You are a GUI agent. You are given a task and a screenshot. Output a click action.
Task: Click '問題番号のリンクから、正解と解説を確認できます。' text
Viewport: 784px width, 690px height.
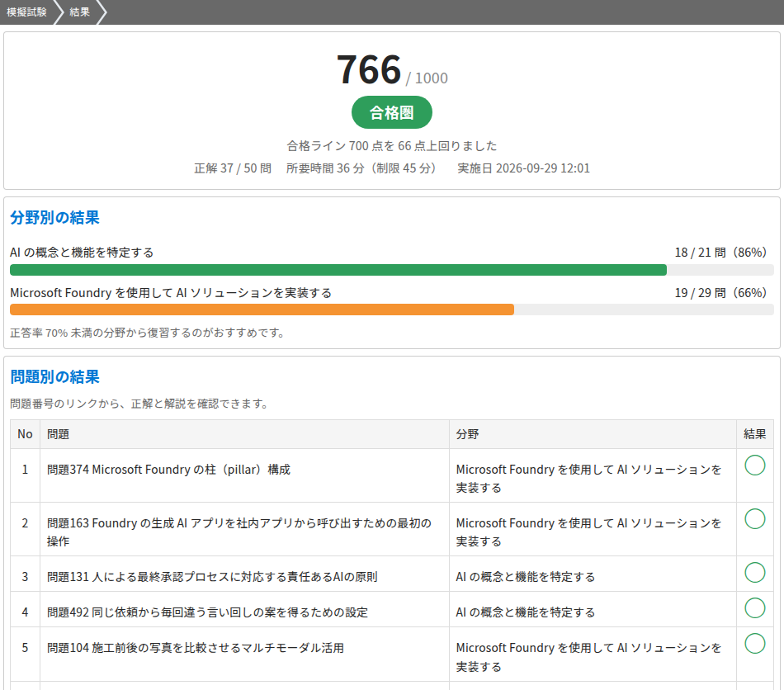pos(140,404)
